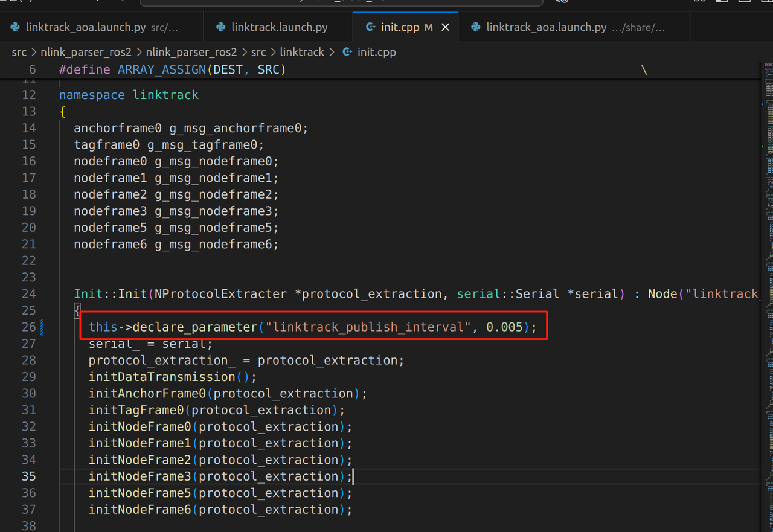Screen dimensions: 773x532
Task: Click line number 24 in the gutter
Action: pyautogui.click(x=28, y=293)
